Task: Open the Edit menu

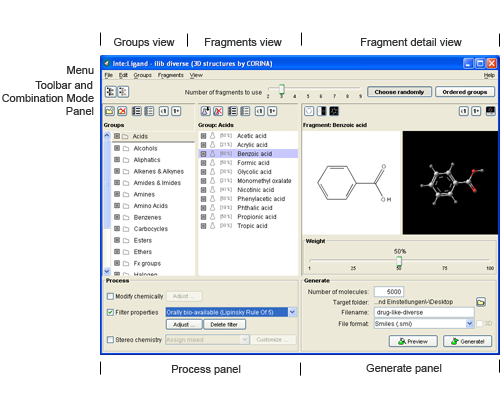Action: 123,75
